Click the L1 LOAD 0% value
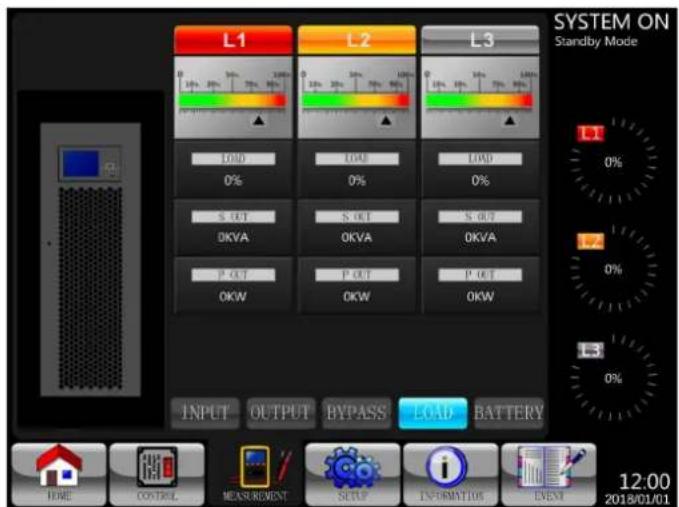679x507 pixels. [233, 181]
